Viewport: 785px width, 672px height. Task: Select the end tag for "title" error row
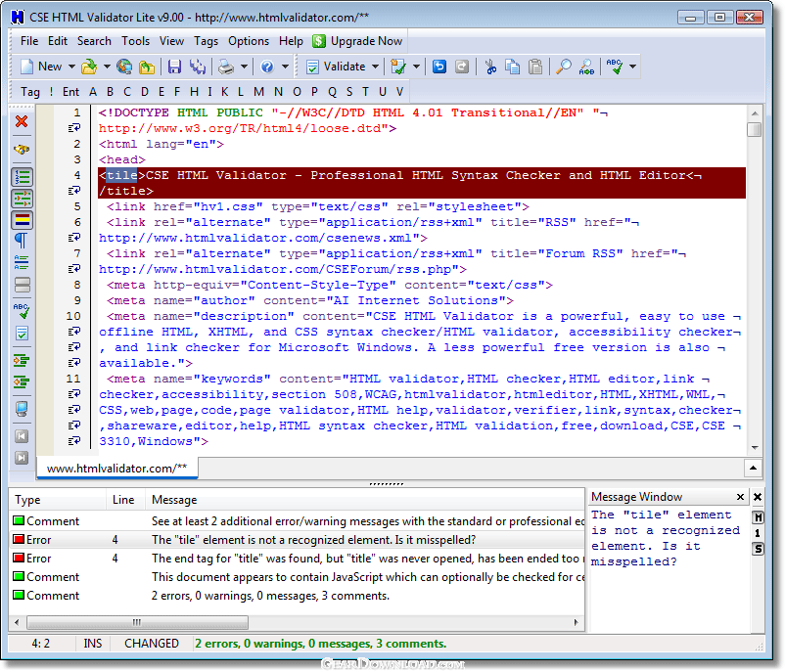pyautogui.click(x=297, y=559)
